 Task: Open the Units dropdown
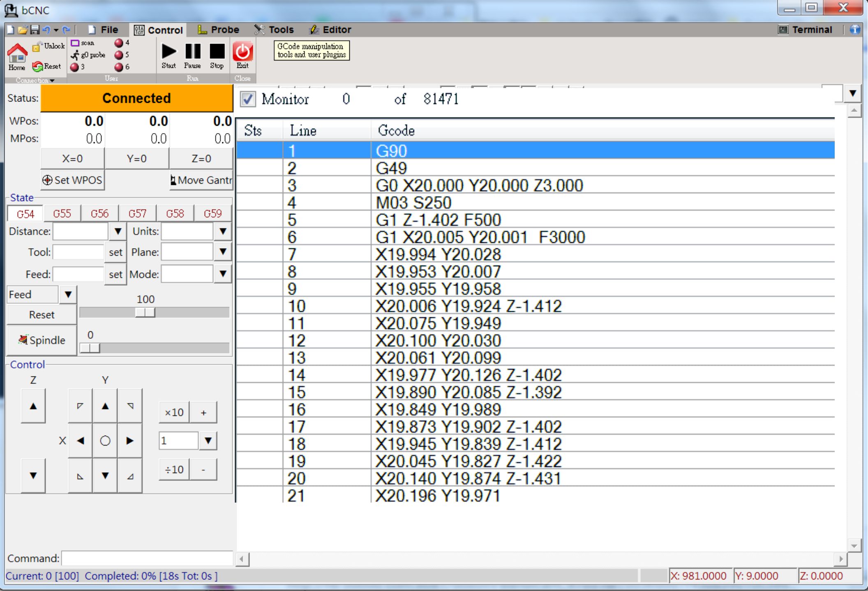(x=223, y=231)
